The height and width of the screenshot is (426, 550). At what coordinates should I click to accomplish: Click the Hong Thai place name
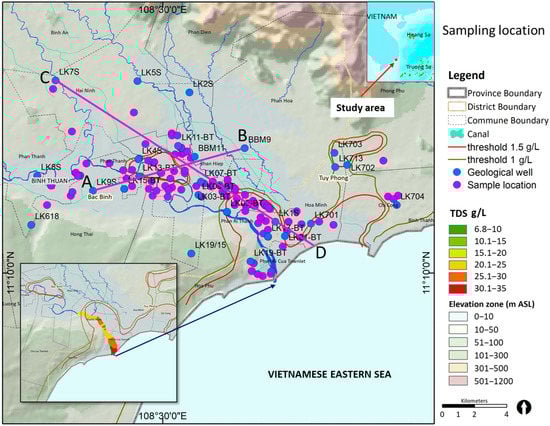coord(81,234)
